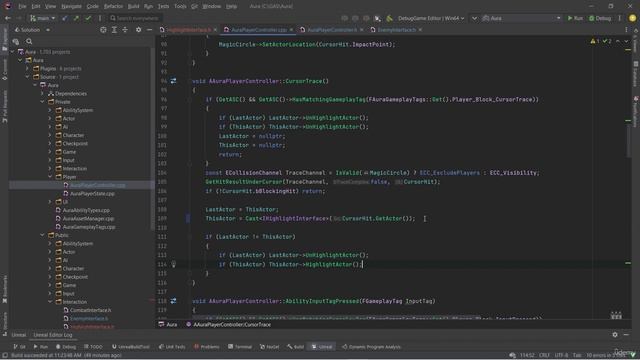This screenshot has height=360, width=640.
Task: Expand the Private AbilitySystem folder
Action: pos(50,110)
